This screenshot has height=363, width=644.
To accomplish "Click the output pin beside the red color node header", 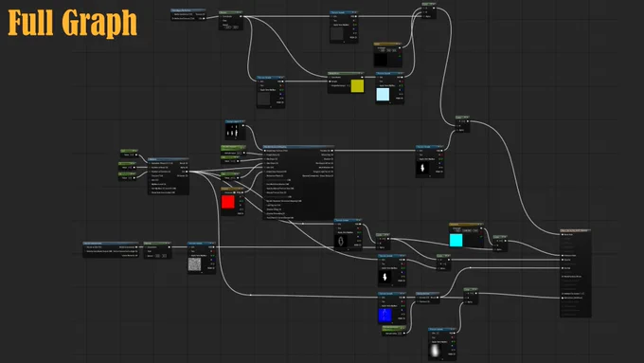I will click(242, 192).
